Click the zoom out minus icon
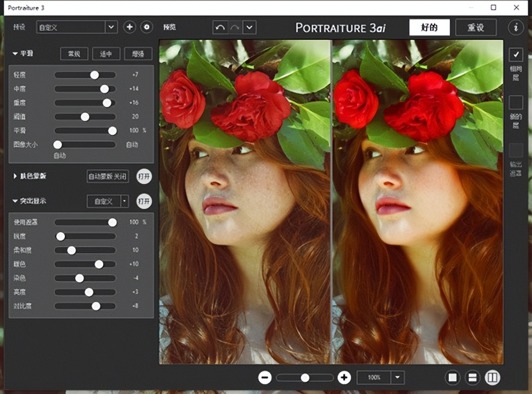Viewport: 532px width, 394px height. (265, 378)
